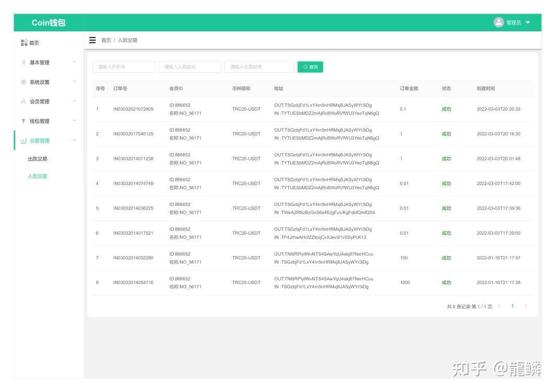
Task: Expand the 会员管理 menu chevron
Action: tap(73, 101)
